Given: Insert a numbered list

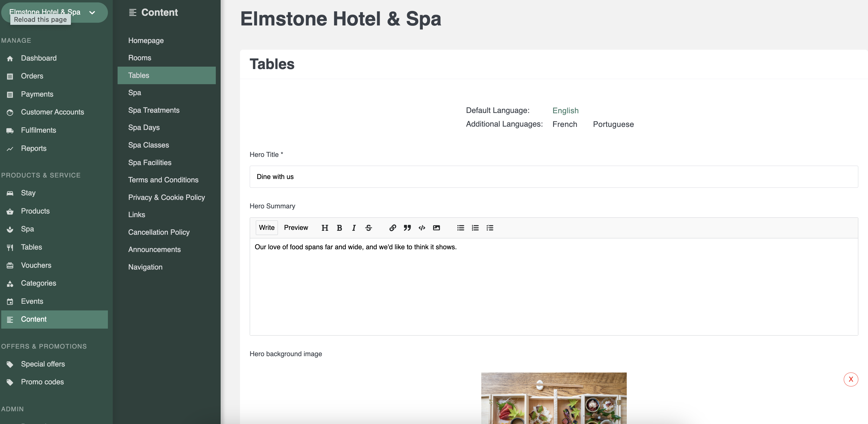Looking at the screenshot, I should [475, 228].
